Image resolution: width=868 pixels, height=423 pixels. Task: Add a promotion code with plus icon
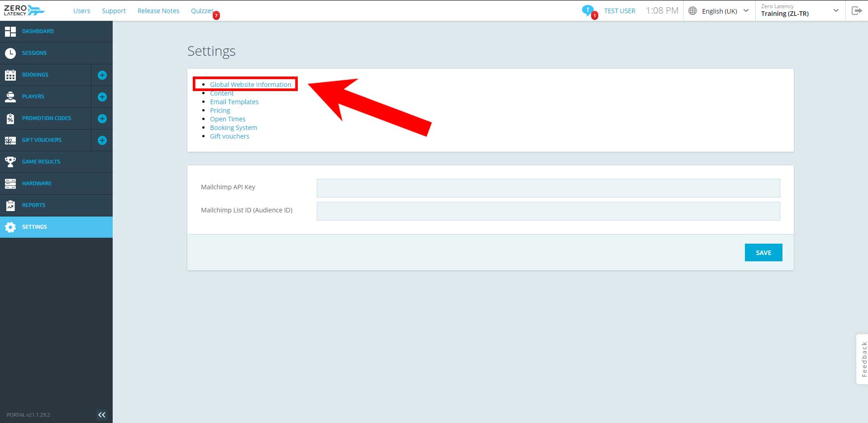click(102, 119)
